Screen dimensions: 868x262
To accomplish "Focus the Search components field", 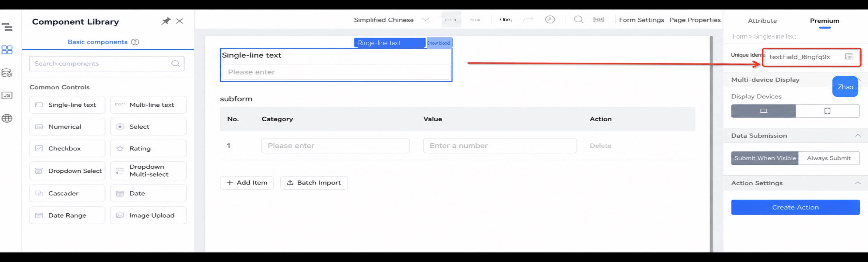I will coord(107,64).
